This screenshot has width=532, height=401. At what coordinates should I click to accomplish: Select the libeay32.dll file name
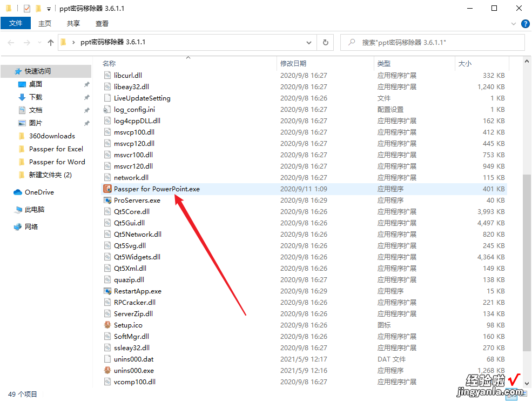(x=131, y=87)
